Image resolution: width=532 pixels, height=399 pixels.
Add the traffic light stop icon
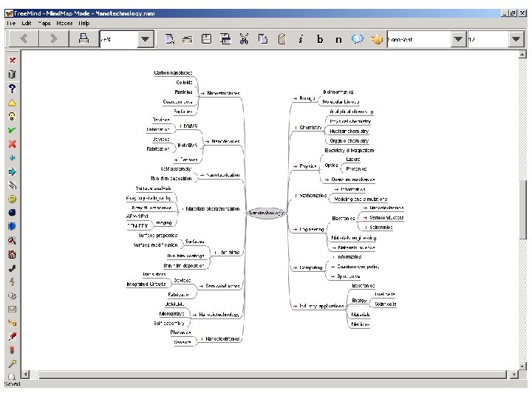13,349
